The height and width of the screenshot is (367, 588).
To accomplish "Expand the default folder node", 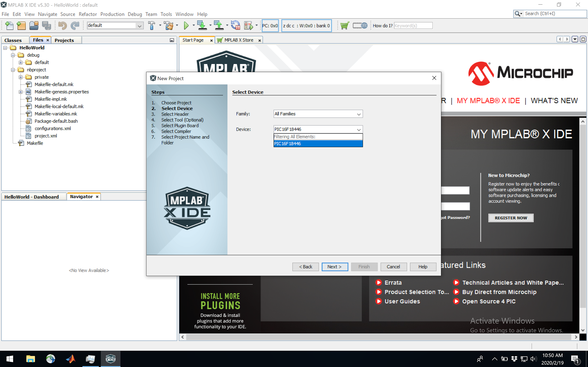I will tap(21, 62).
